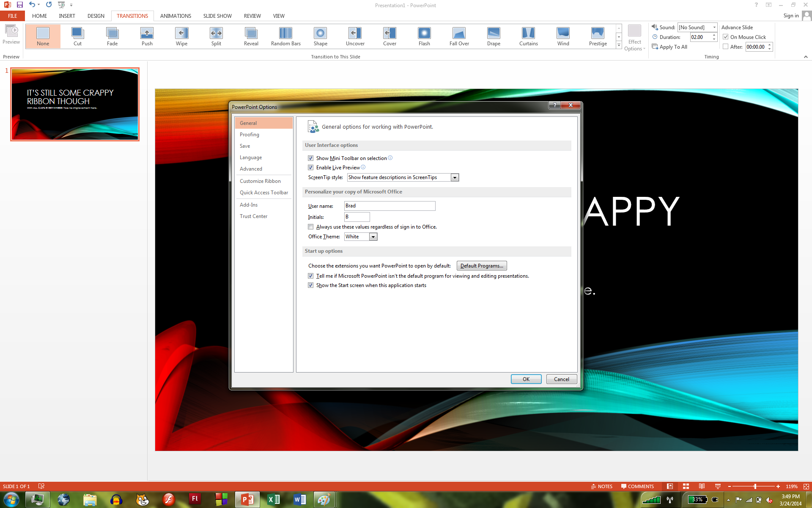Screen dimensions: 812x508
Task: Click the Windows Start orb
Action: pyautogui.click(x=11, y=500)
